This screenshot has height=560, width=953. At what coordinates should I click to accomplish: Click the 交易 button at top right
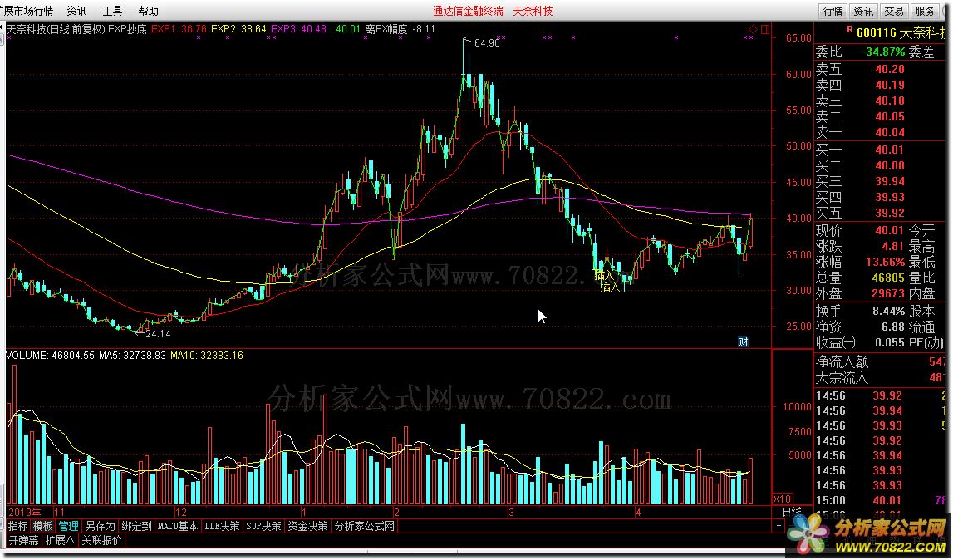[894, 11]
